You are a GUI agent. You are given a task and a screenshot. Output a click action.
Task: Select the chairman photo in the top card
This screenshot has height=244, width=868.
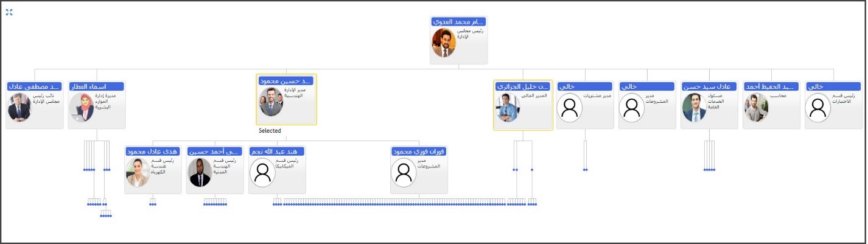pos(444,43)
